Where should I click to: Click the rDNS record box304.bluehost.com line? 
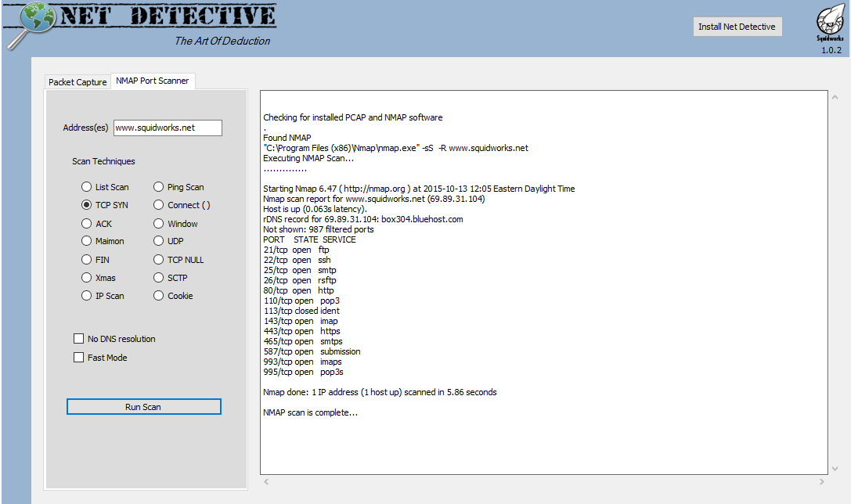(363, 220)
